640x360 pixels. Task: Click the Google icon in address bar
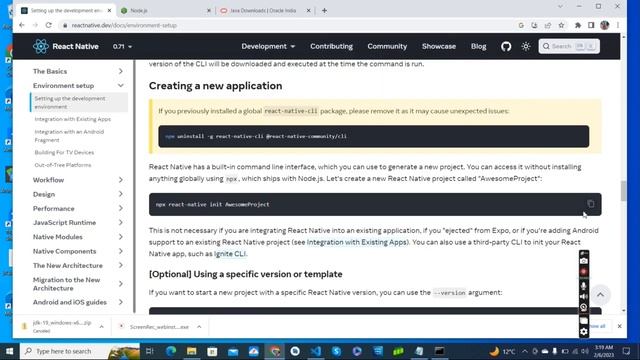(521, 25)
